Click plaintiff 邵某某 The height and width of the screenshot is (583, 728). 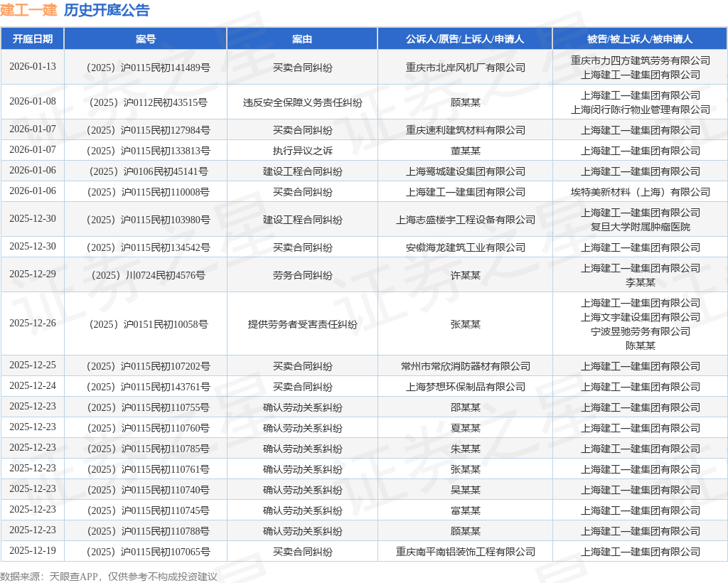[465, 407]
